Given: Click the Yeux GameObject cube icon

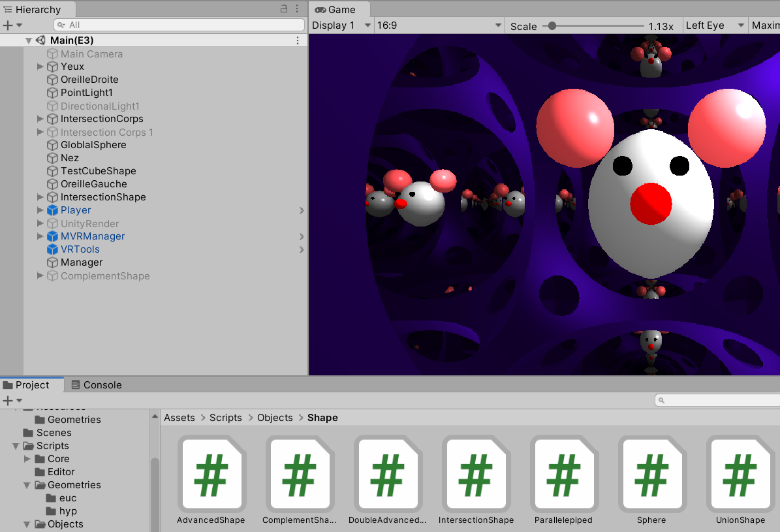Looking at the screenshot, I should (52, 67).
